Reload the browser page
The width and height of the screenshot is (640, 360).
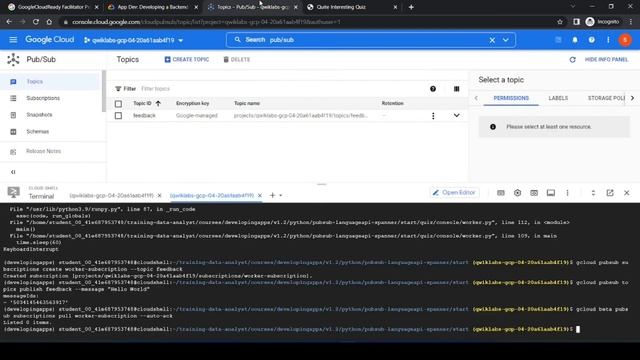[36, 22]
